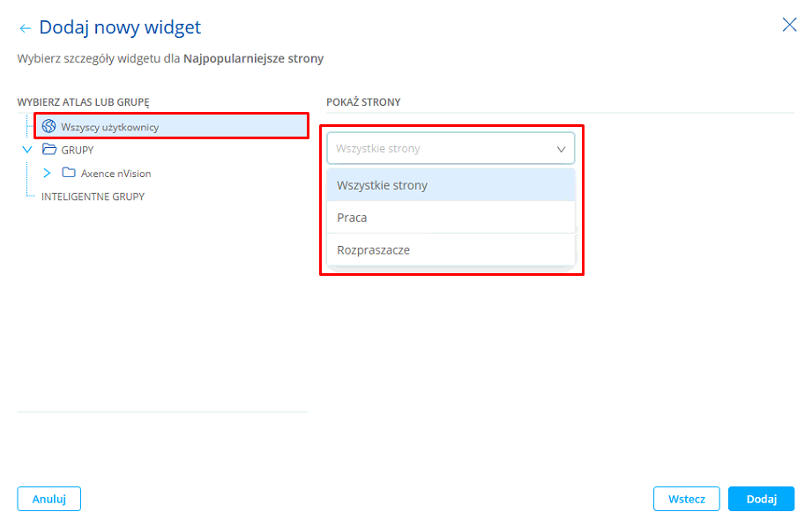Image resolution: width=812 pixels, height=527 pixels.
Task: Click the back arrow beside the title
Action: coord(25,29)
